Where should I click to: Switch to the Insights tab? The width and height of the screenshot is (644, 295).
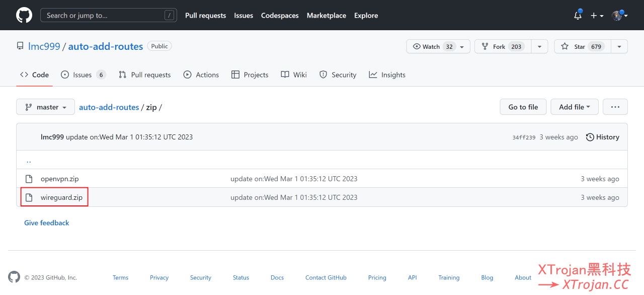(x=387, y=75)
